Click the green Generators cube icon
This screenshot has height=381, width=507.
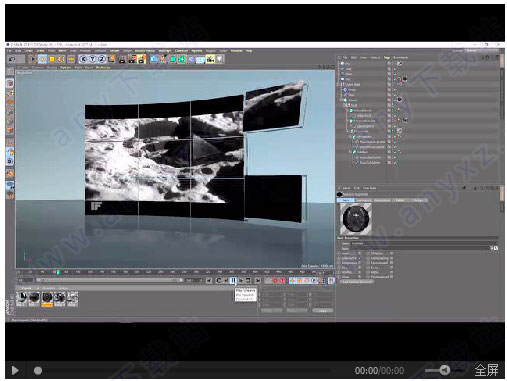173,59
